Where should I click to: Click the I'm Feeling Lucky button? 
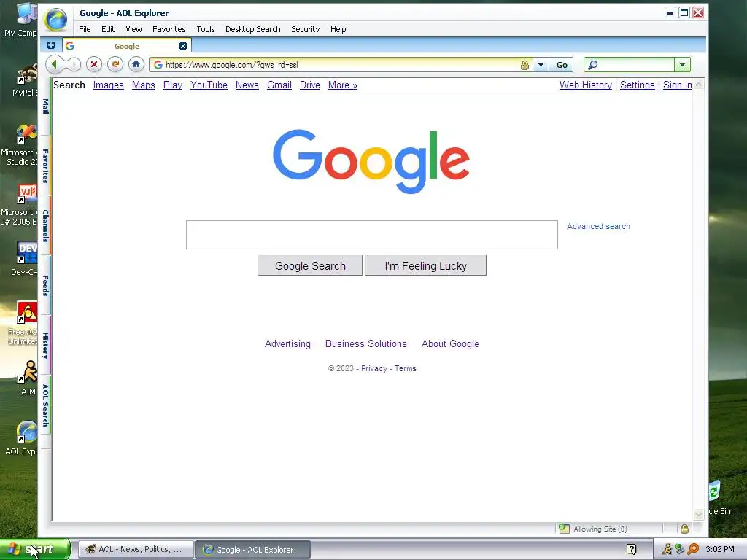click(x=426, y=265)
